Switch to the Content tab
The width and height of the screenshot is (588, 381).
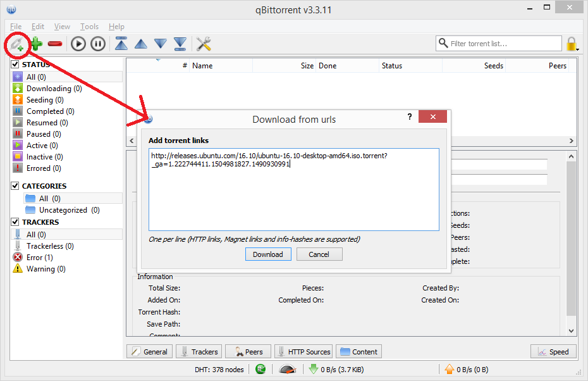(x=359, y=352)
